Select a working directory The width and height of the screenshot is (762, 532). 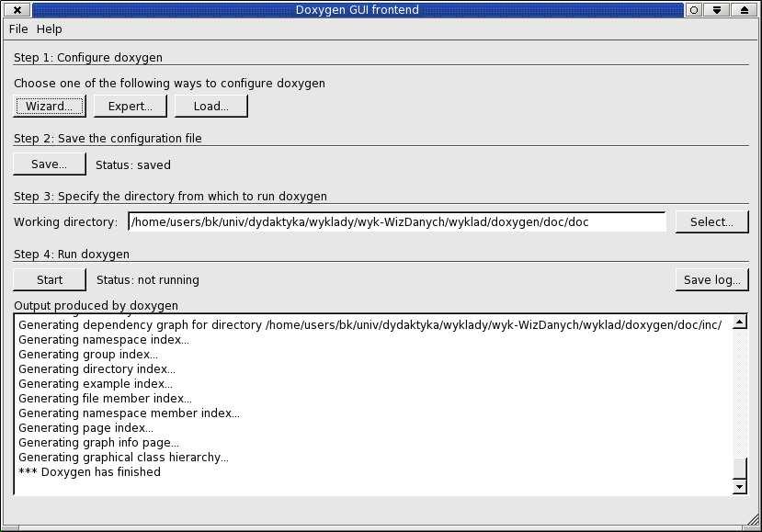click(712, 222)
